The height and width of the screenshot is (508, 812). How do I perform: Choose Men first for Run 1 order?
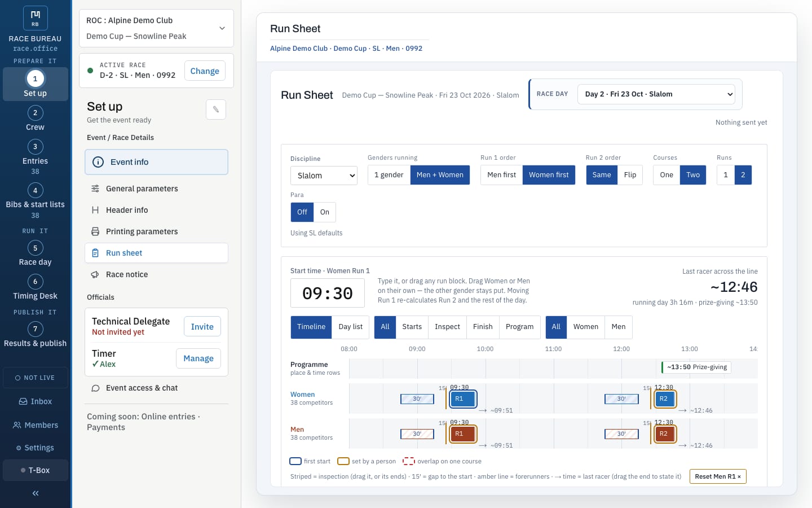501,175
